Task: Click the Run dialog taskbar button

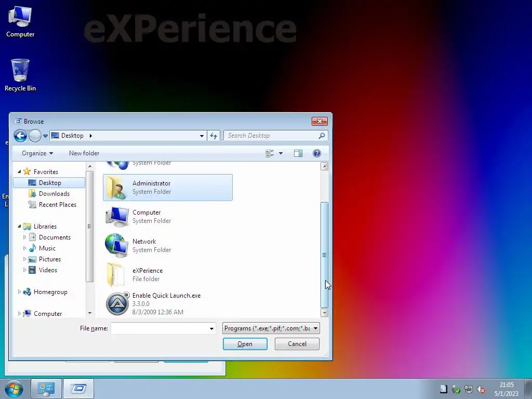Action: tap(78, 389)
